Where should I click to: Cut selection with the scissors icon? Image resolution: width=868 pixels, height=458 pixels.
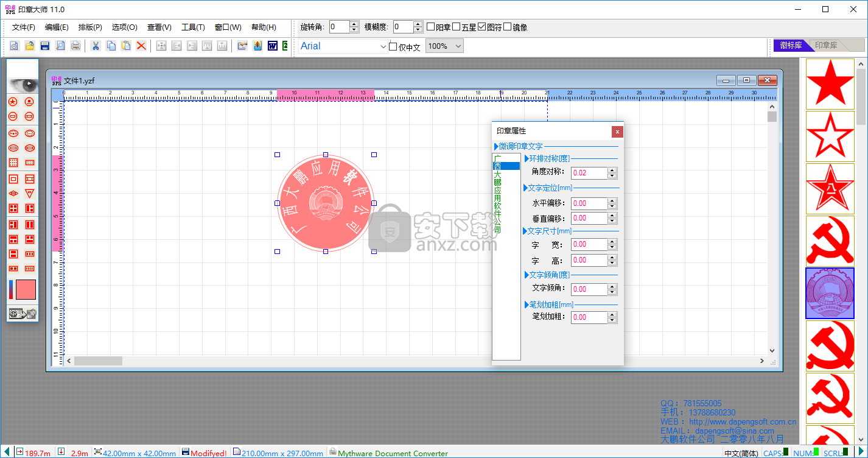tap(96, 46)
